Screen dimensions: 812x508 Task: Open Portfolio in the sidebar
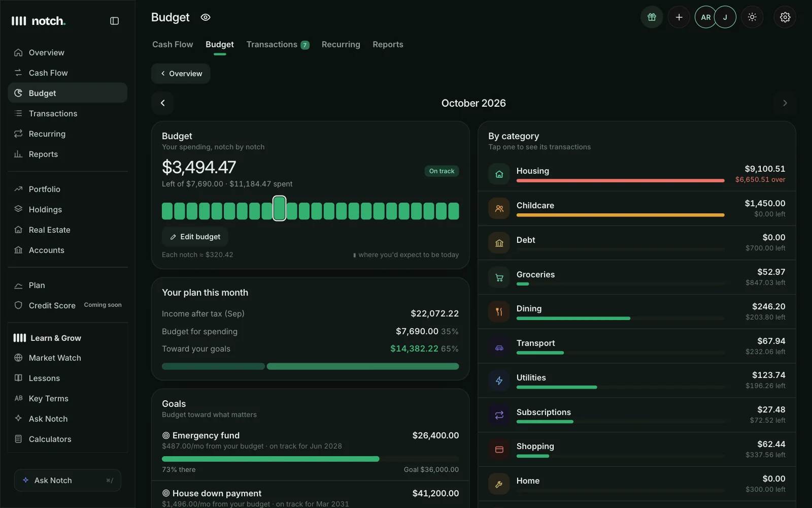click(67, 189)
